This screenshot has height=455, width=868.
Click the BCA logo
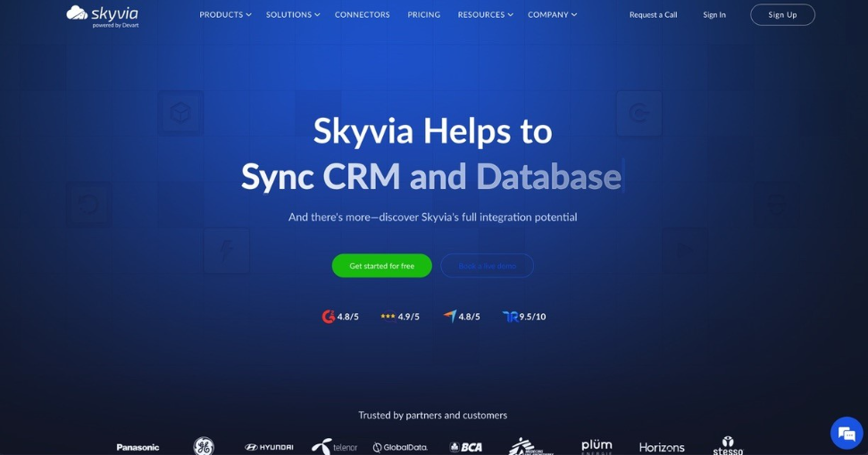click(x=465, y=447)
